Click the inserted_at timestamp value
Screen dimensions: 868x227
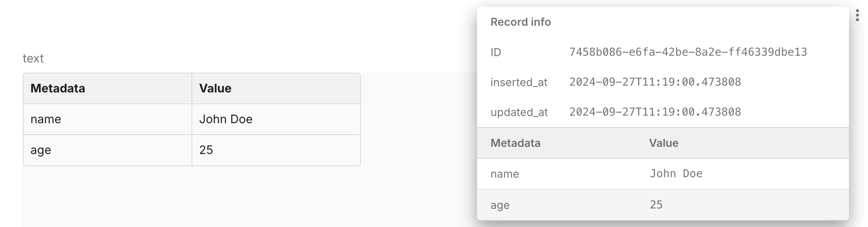click(655, 82)
